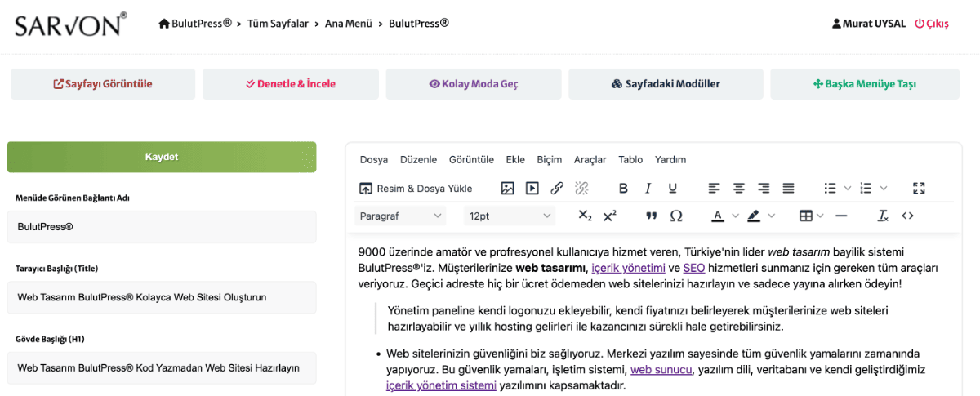Open the Araçlar menu
This screenshot has height=396, width=980.
pyautogui.click(x=590, y=159)
